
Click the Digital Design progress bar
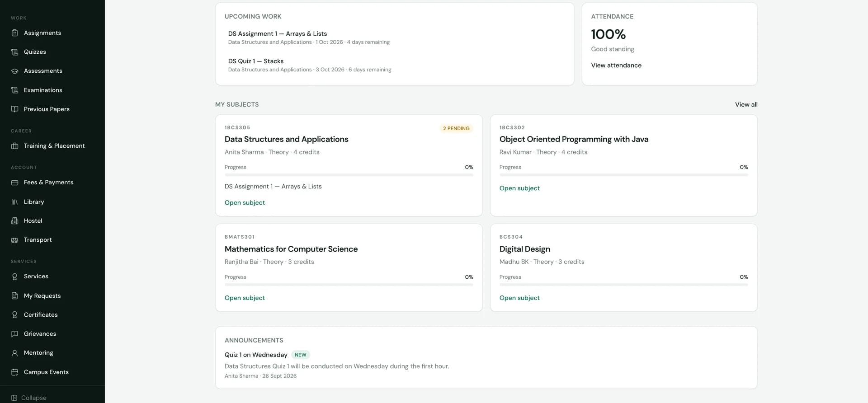tap(624, 285)
